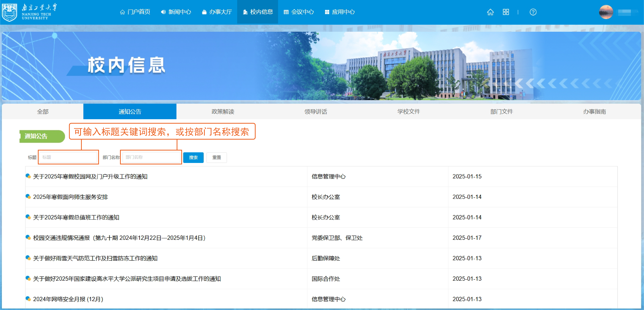
Task: Click department 后勤保障处 cell
Action: pyautogui.click(x=326, y=258)
